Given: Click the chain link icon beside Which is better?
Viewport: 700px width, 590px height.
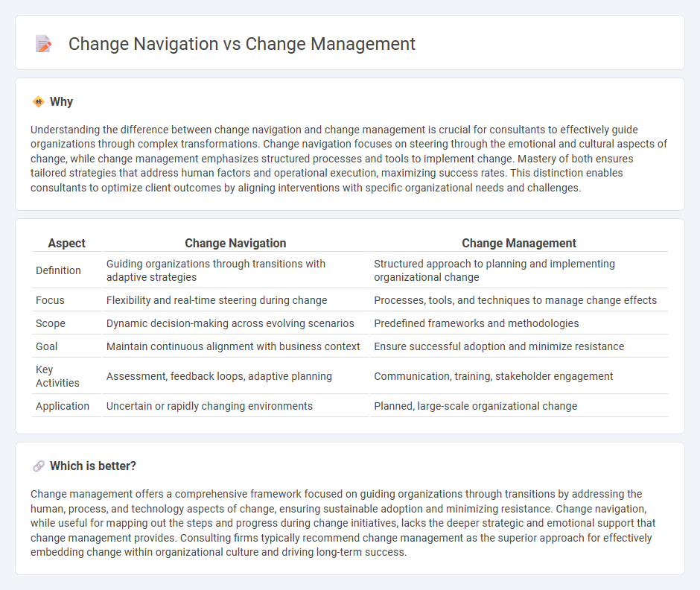Looking at the screenshot, I should click(39, 466).
